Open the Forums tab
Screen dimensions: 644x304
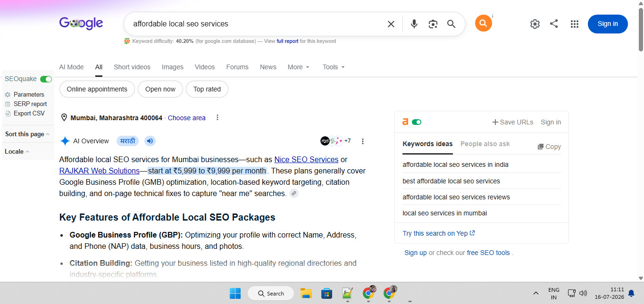(237, 67)
